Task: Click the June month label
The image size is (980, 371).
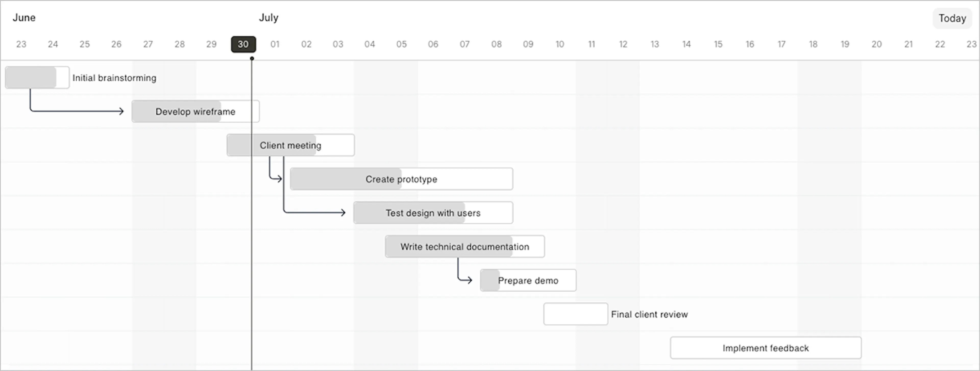Action: pyautogui.click(x=24, y=18)
